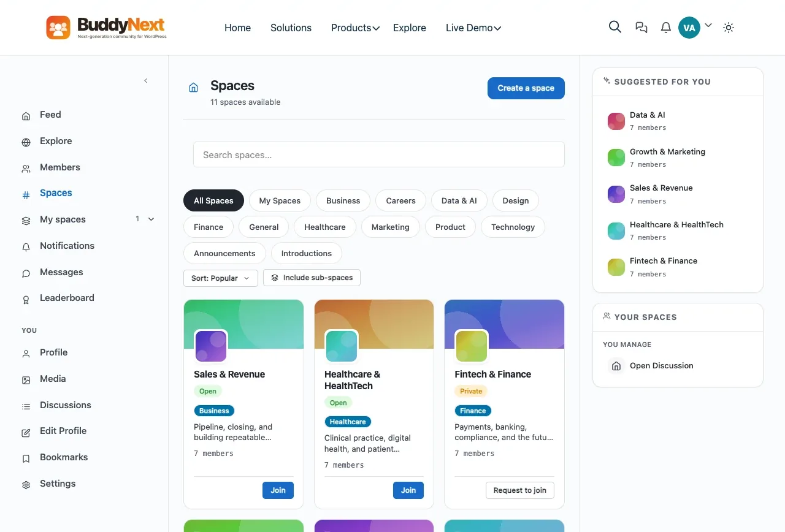
Task: Click the Spaces home icon beside heading
Action: pyautogui.click(x=194, y=88)
